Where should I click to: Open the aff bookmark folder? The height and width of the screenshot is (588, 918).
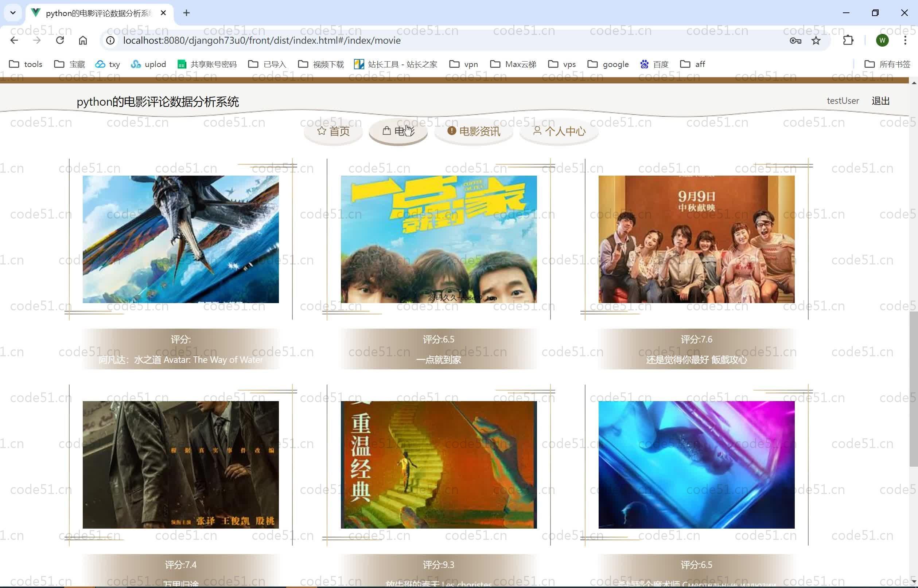(x=693, y=64)
